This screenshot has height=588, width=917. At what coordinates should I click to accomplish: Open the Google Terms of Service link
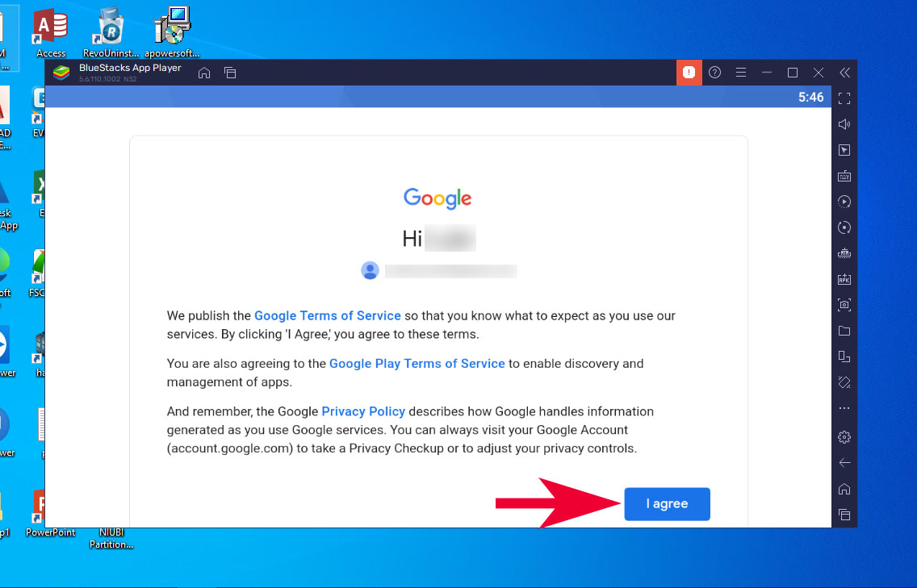coord(328,315)
